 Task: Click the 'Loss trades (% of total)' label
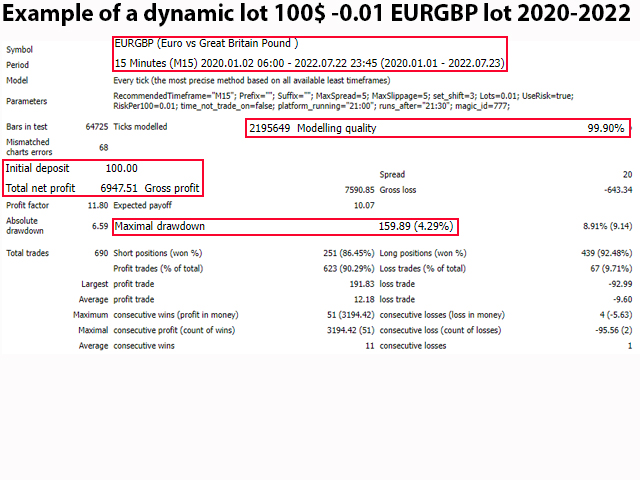[422, 269]
